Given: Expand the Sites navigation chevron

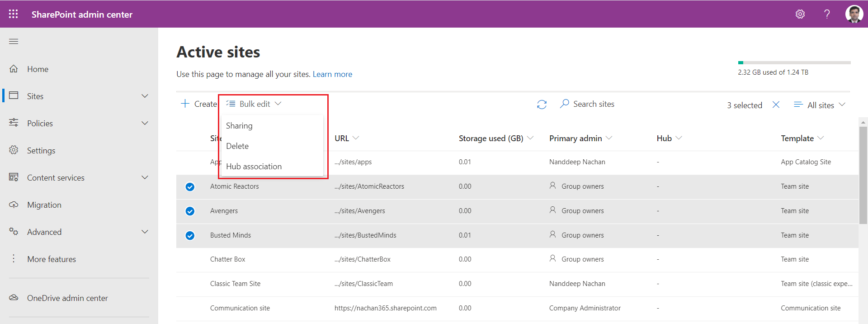Looking at the screenshot, I should [x=145, y=96].
